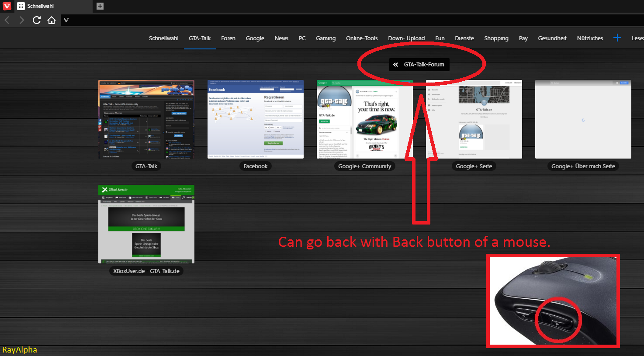
Task: Open the News speed dial group
Action: (x=281, y=38)
